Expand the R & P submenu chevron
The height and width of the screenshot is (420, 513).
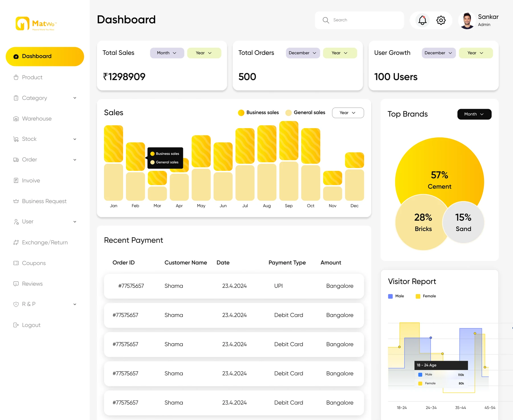(75, 304)
